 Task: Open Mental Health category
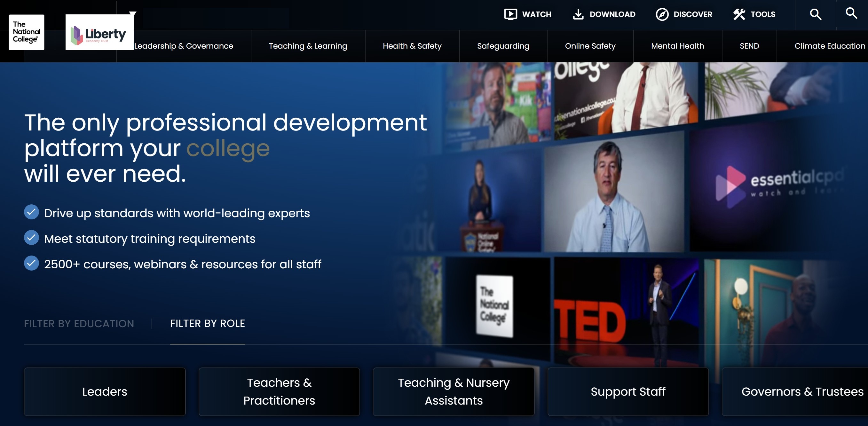click(x=678, y=46)
